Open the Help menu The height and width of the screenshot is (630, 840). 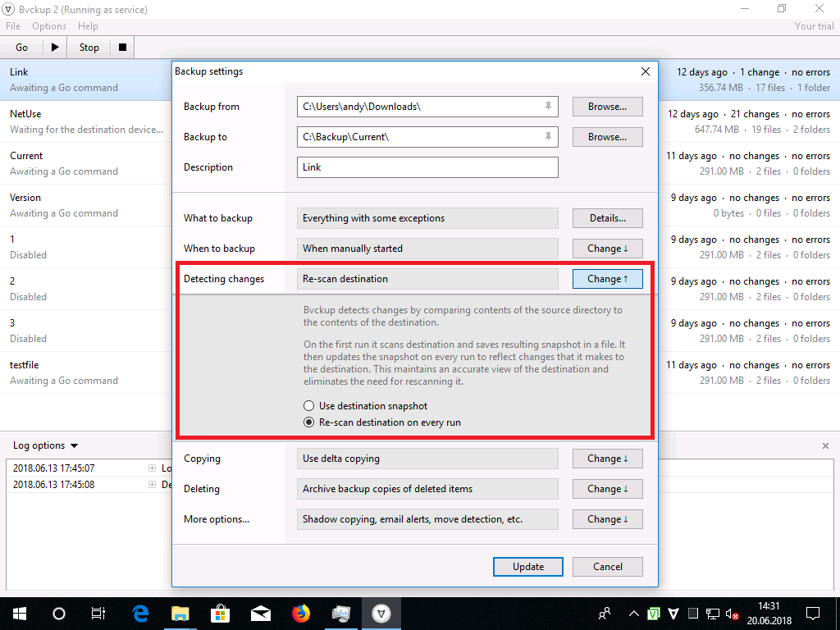[x=88, y=26]
